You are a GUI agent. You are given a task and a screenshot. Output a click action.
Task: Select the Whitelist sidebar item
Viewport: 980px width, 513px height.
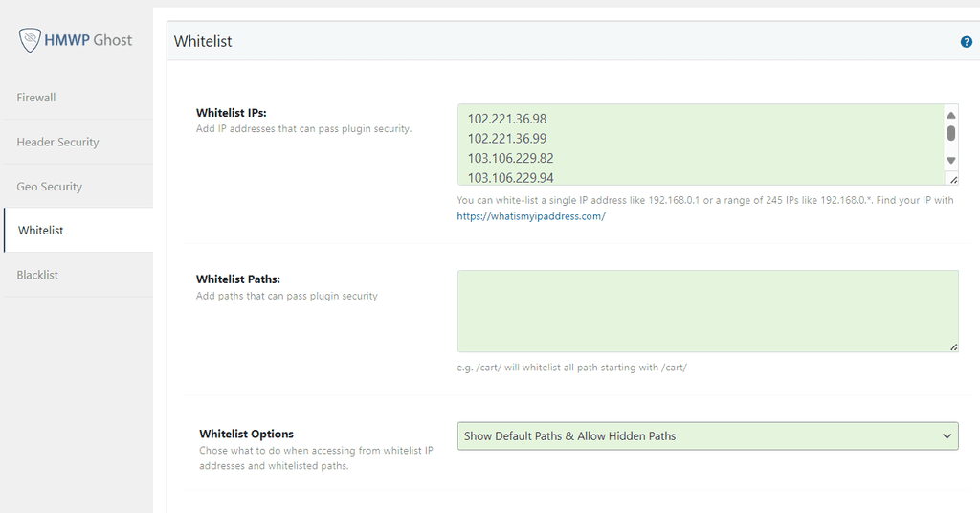click(x=41, y=231)
